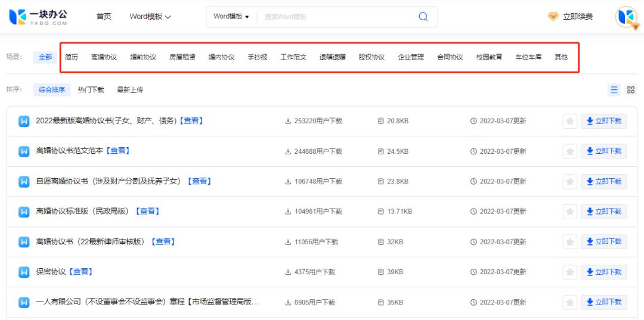Switch to list view layout icon
Screen dimensions: 644x320
pyautogui.click(x=614, y=90)
